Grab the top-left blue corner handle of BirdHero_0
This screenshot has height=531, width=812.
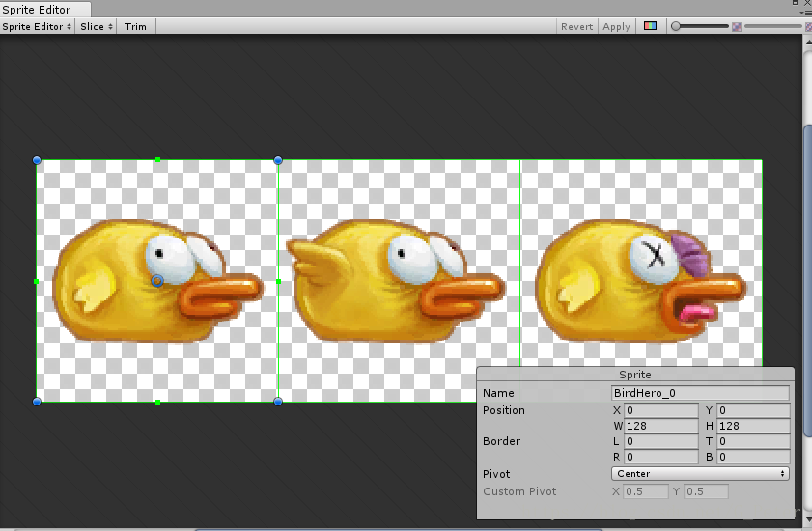pos(37,160)
